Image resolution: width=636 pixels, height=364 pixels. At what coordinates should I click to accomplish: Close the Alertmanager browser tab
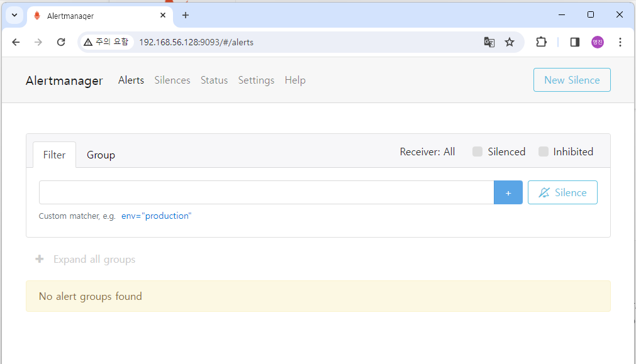click(x=163, y=16)
